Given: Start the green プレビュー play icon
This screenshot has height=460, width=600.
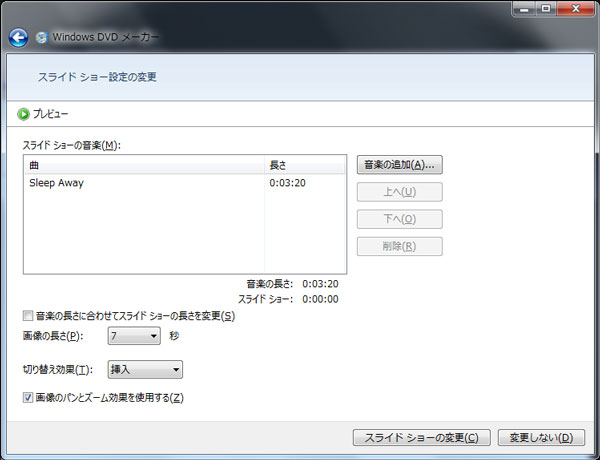Looking at the screenshot, I should pyautogui.click(x=23, y=114).
